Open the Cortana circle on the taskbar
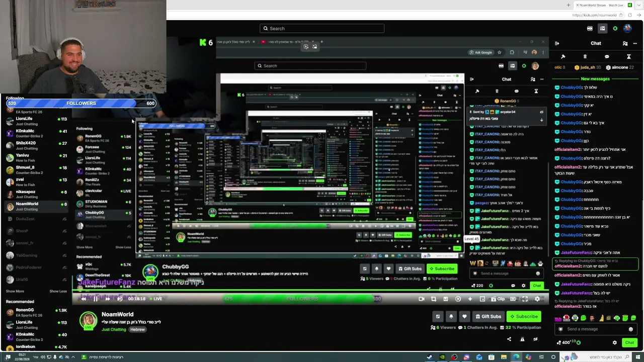644x362 pixels. (553, 357)
